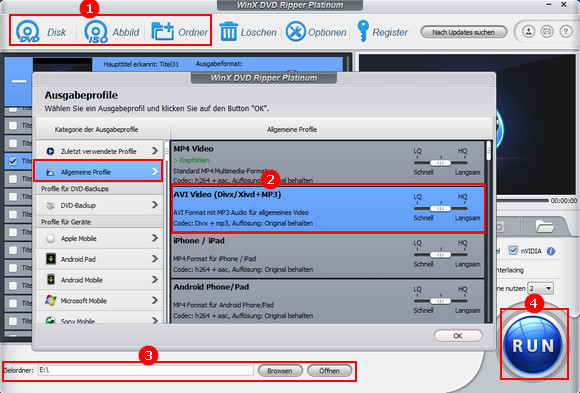This screenshot has width=580, height=393.
Task: Click the Register key icon
Action: point(363,31)
